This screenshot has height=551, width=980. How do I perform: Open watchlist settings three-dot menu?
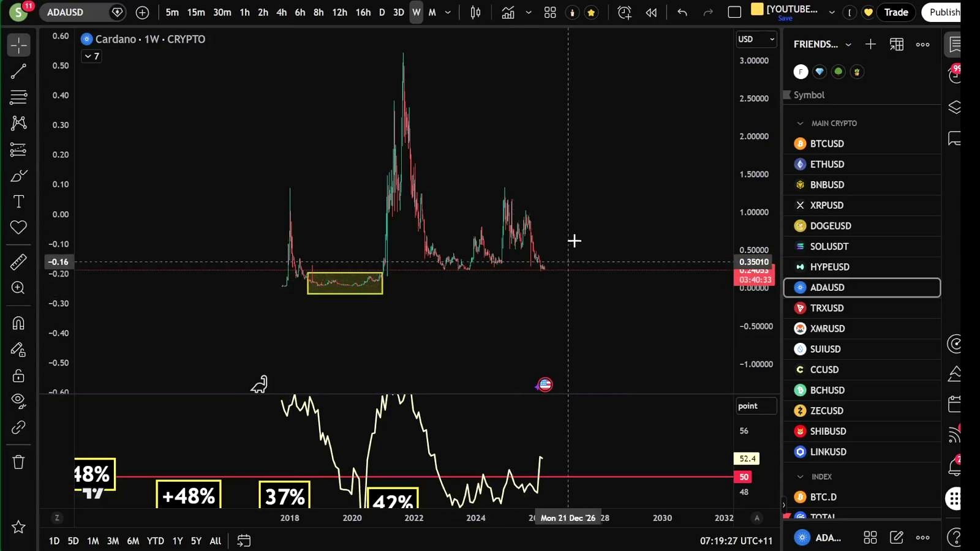[x=923, y=44]
